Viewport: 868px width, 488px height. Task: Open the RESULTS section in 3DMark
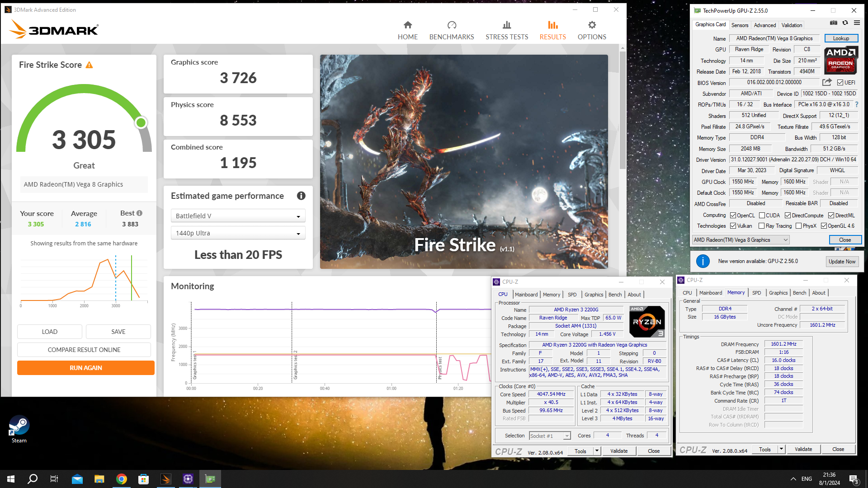(x=552, y=30)
